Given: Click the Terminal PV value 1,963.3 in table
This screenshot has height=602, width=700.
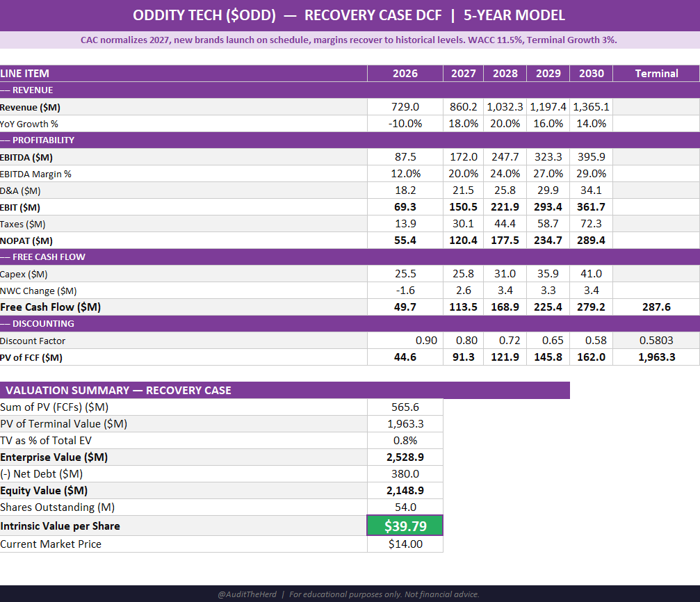Looking at the screenshot, I should 656,357.
